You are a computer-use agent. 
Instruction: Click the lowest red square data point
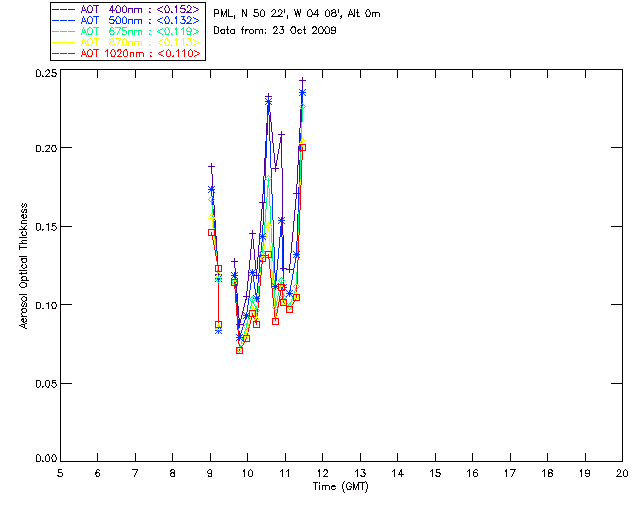coord(240,350)
